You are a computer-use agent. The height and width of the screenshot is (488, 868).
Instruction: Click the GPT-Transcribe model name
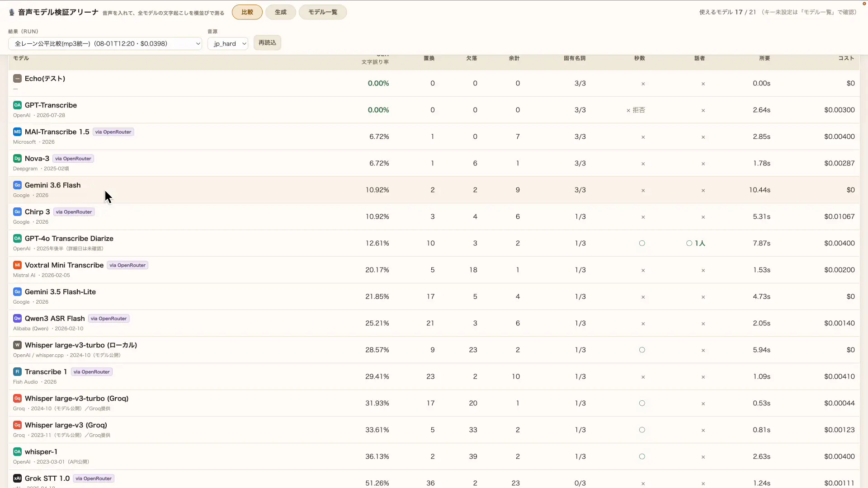tap(51, 105)
